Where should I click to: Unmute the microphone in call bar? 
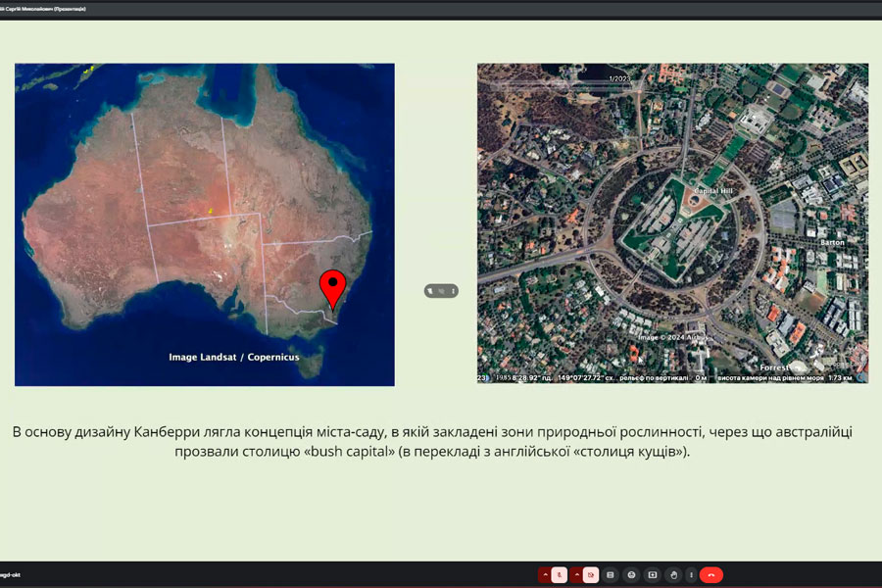point(560,574)
